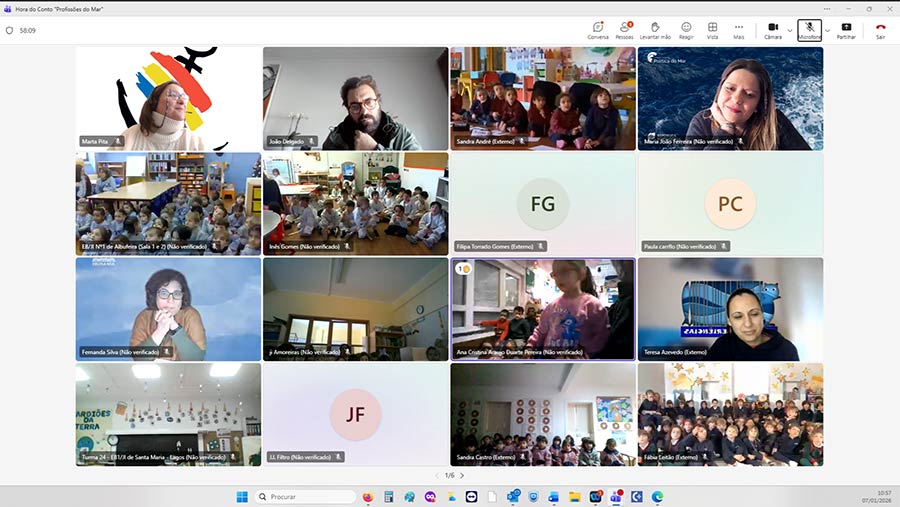The image size is (900, 507).
Task: Open the Reagir reactions menu
Action: pyautogui.click(x=686, y=30)
